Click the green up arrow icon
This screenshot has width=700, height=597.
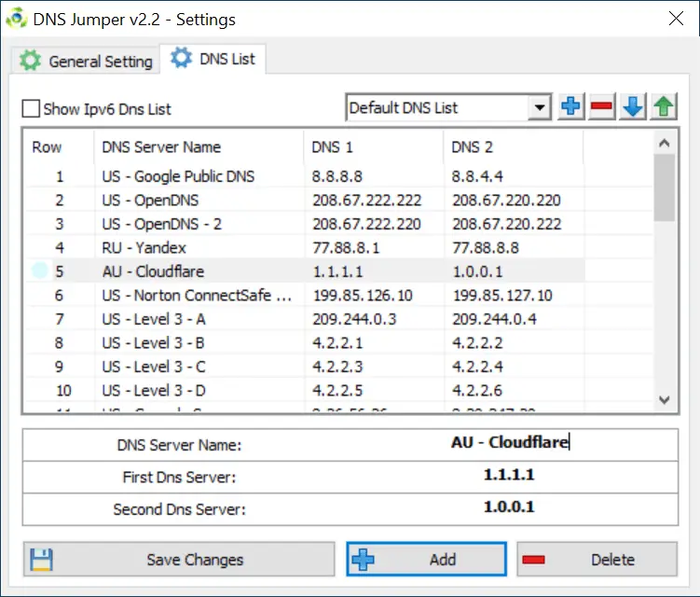point(664,106)
